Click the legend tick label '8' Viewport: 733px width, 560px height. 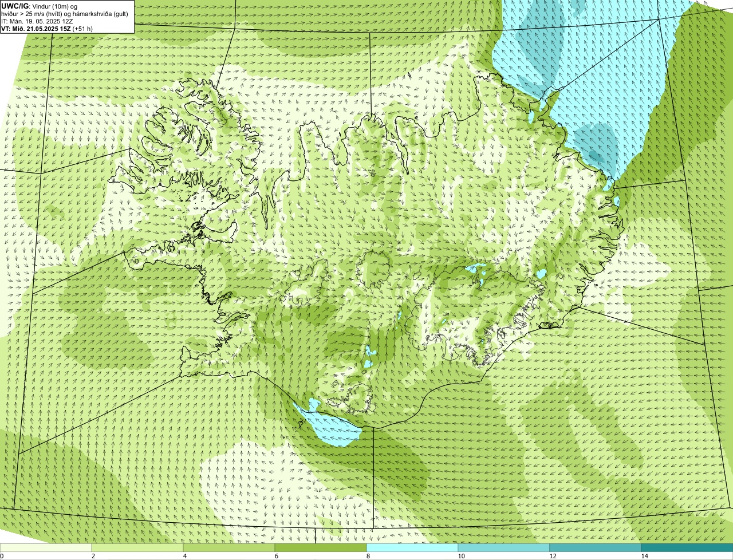(368, 556)
